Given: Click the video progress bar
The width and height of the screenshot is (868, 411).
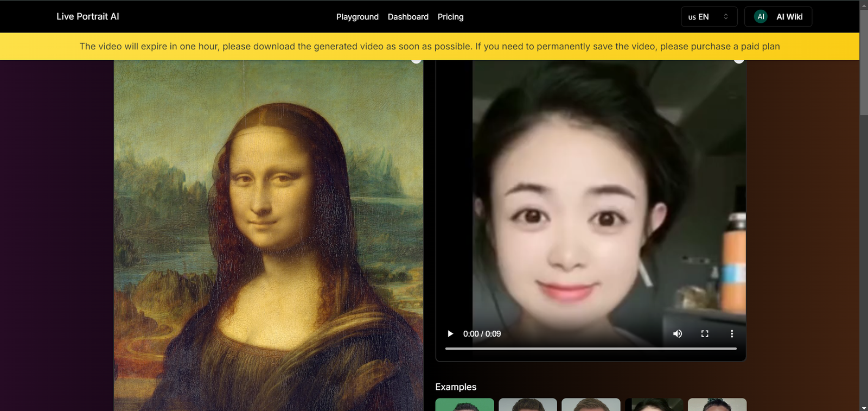Looking at the screenshot, I should [591, 349].
